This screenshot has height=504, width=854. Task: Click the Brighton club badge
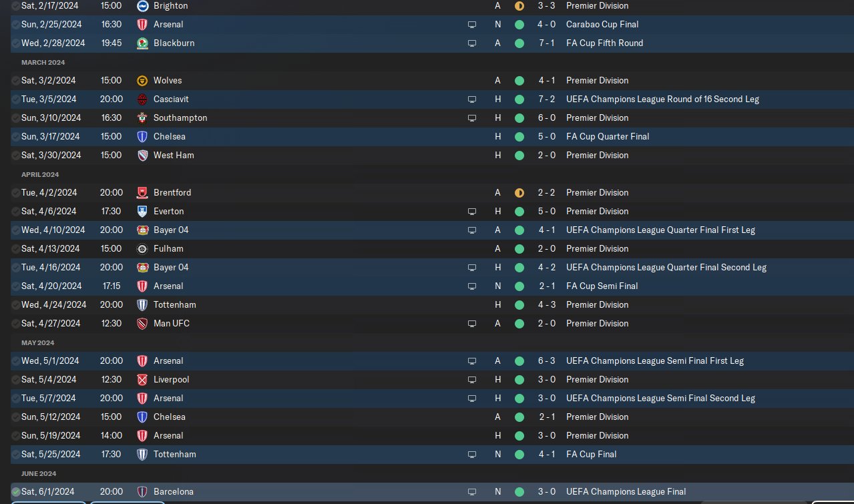coord(142,5)
